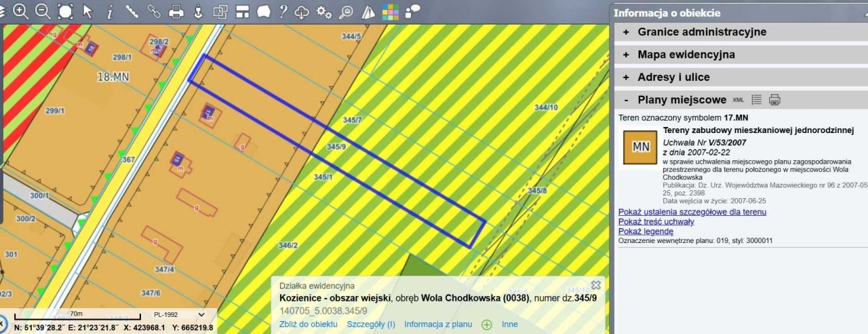Click the MN land use symbol
Image resolution: width=868 pixels, height=334 pixels.
640,147
